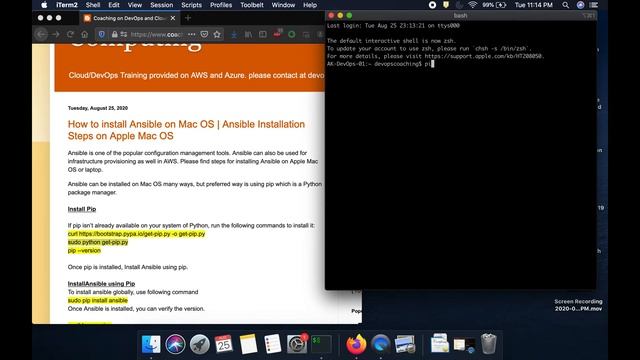Open the Wi-Fi status menu

[x=472, y=5]
